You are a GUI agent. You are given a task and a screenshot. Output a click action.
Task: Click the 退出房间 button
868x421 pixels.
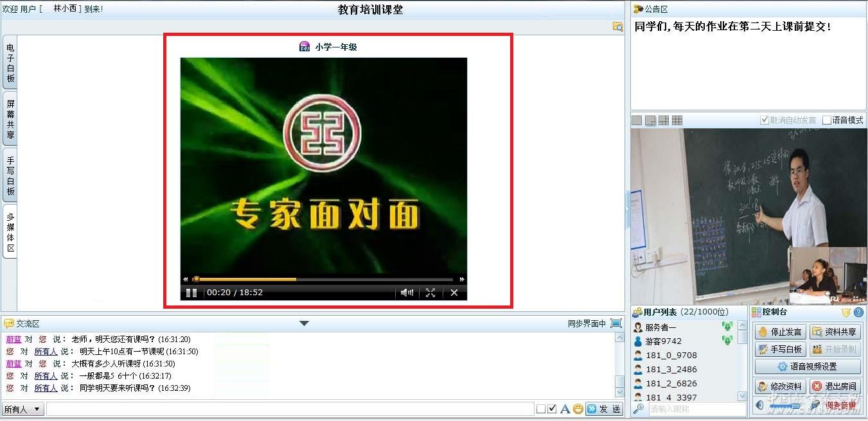coord(834,386)
